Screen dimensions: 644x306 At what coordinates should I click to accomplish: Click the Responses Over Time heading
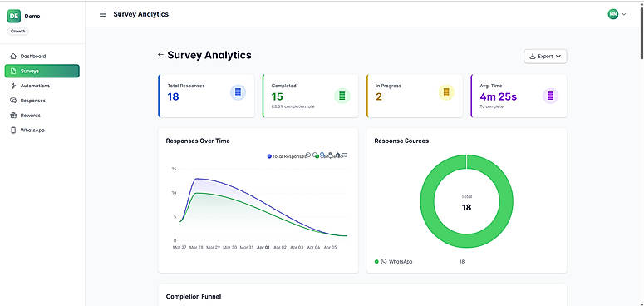[x=198, y=141]
